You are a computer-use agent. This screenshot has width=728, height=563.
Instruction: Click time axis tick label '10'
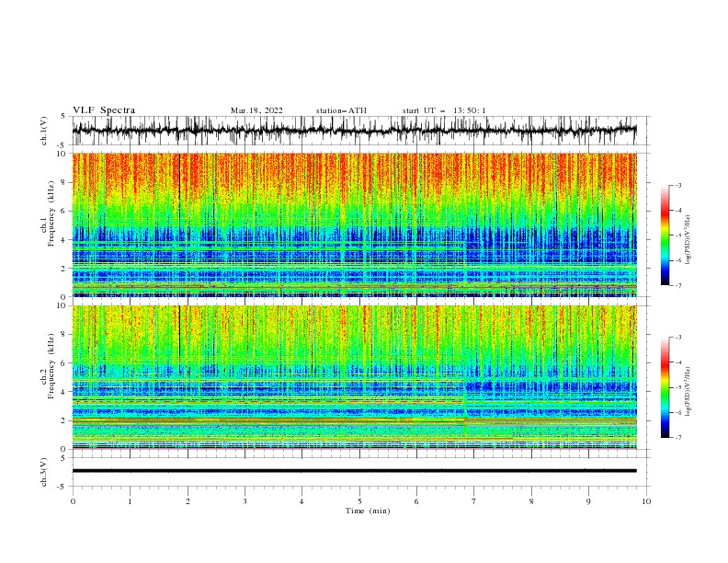click(646, 501)
